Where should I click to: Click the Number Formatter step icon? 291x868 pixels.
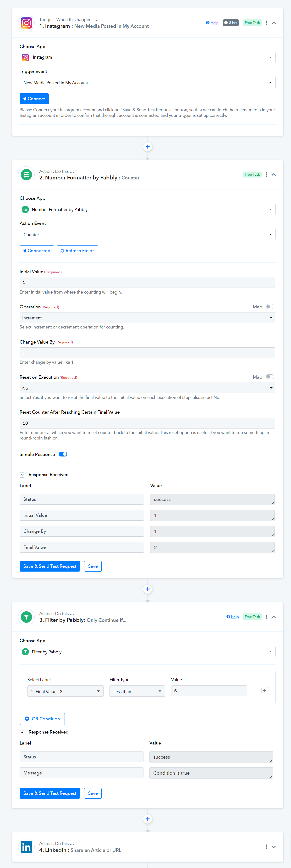click(26, 175)
